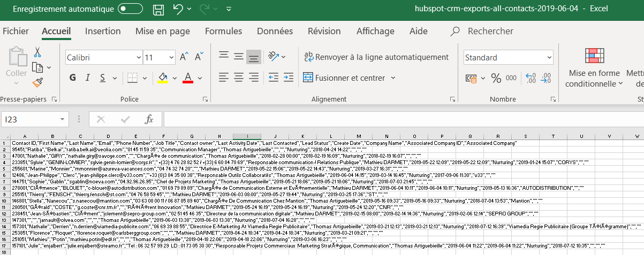Switch to the Données tab
The width and height of the screenshot is (644, 255).
tap(275, 32)
